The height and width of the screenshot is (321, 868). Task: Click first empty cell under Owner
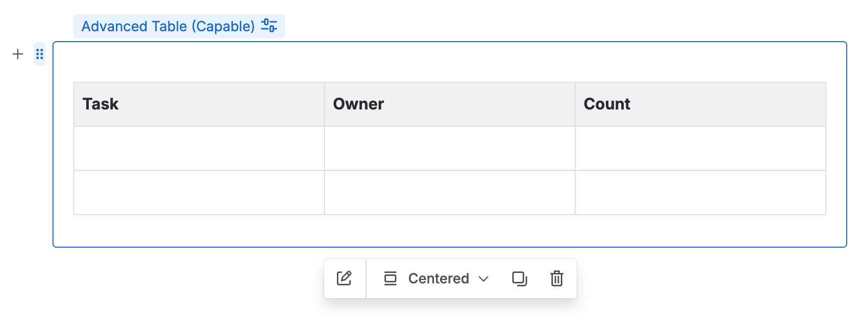(x=449, y=149)
